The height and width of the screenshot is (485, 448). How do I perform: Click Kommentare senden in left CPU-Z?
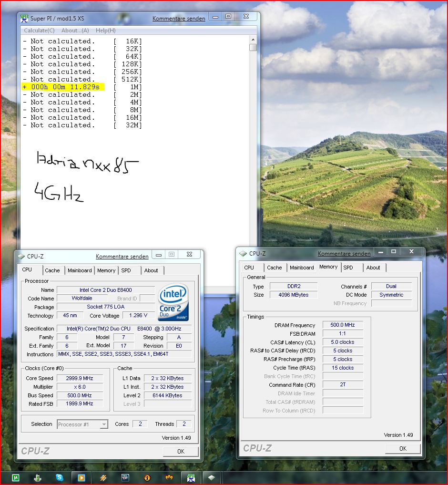tap(122, 257)
